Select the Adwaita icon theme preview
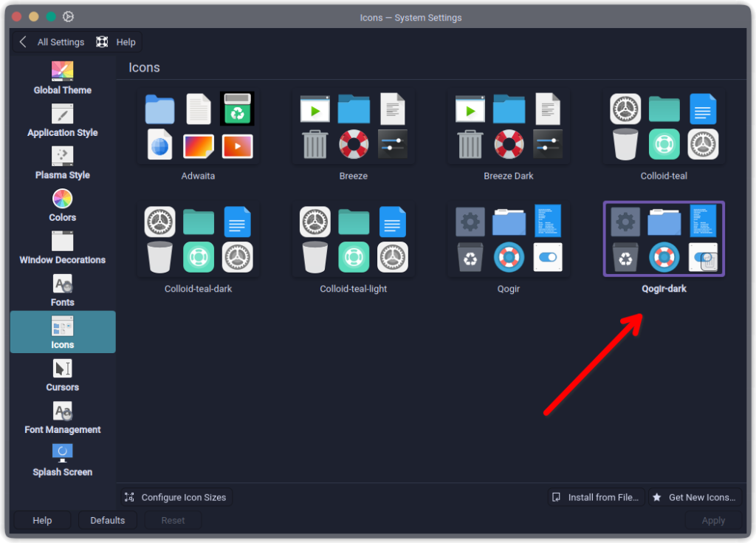Screen dimensions: 756x543 [198, 126]
